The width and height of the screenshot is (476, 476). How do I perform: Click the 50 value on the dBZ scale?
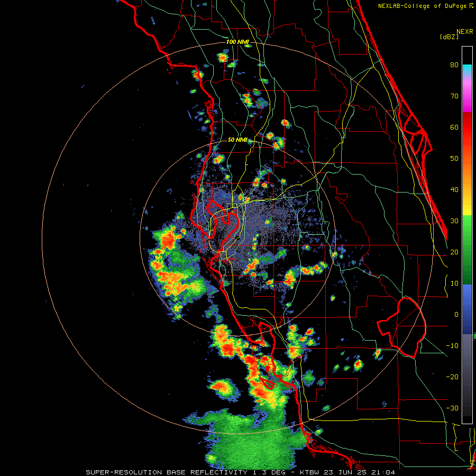pyautogui.click(x=454, y=159)
